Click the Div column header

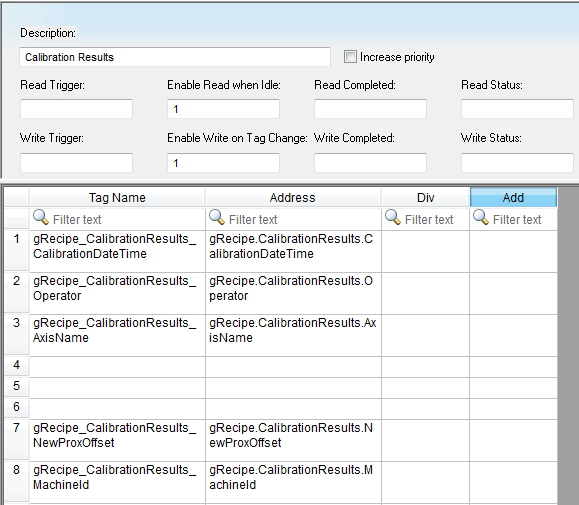click(x=425, y=197)
